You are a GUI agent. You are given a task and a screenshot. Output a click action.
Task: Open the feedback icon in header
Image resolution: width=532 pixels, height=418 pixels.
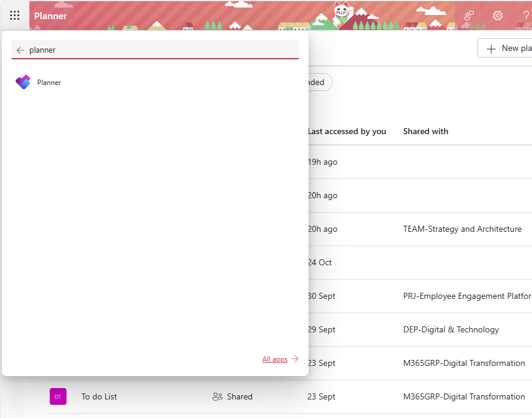pos(469,15)
